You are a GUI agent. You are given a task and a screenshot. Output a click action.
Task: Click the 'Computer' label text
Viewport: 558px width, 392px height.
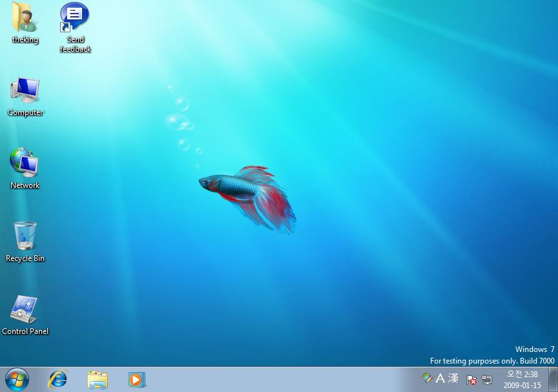pyautogui.click(x=25, y=112)
